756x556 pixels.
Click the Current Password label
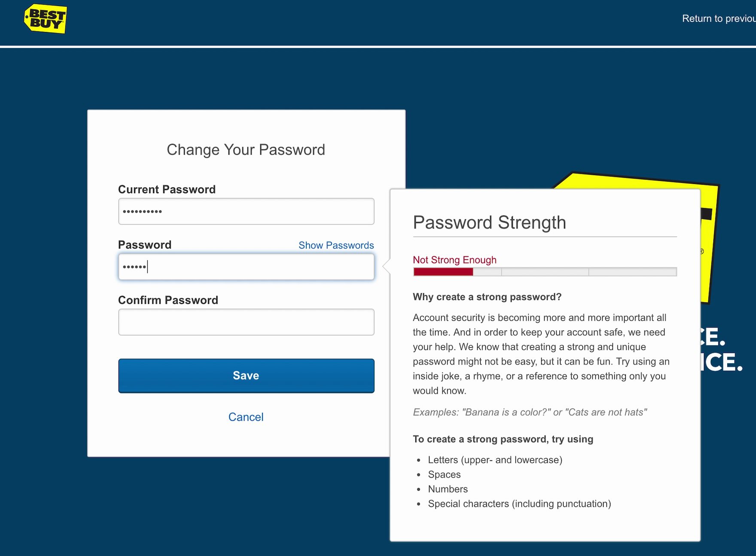click(167, 189)
